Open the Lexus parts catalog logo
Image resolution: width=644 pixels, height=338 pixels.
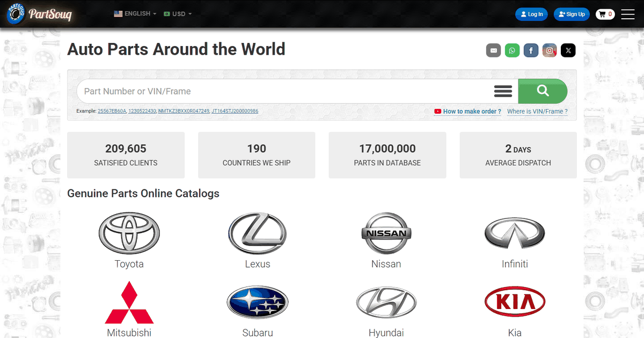[258, 233]
